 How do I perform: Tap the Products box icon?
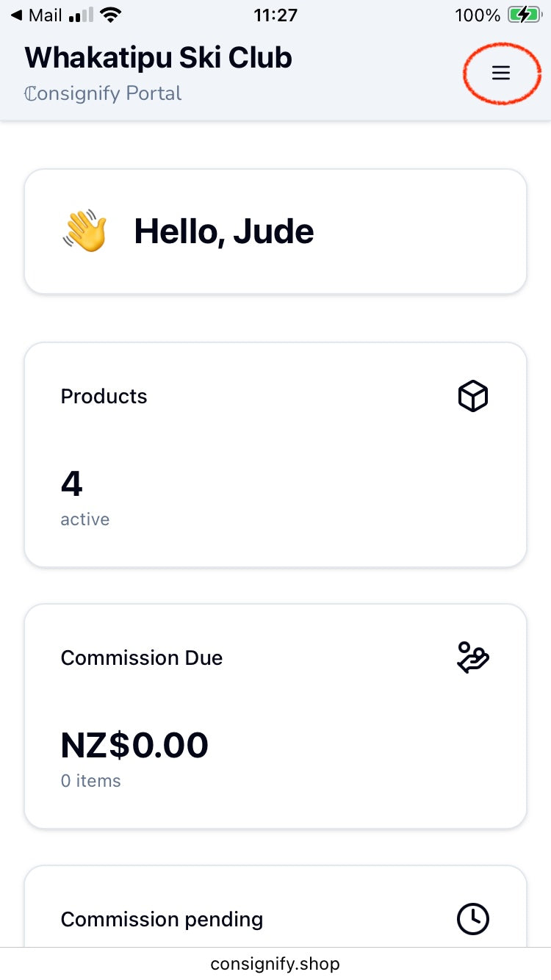click(x=473, y=397)
